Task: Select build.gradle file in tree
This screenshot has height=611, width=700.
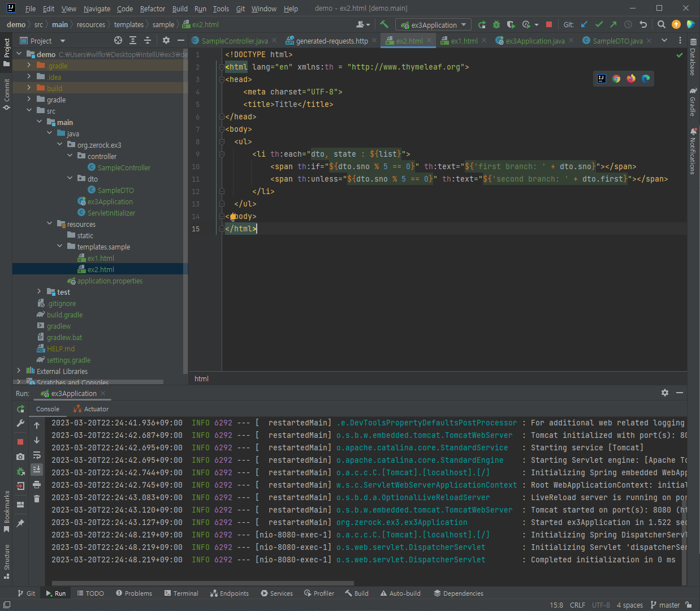Action: coord(64,315)
